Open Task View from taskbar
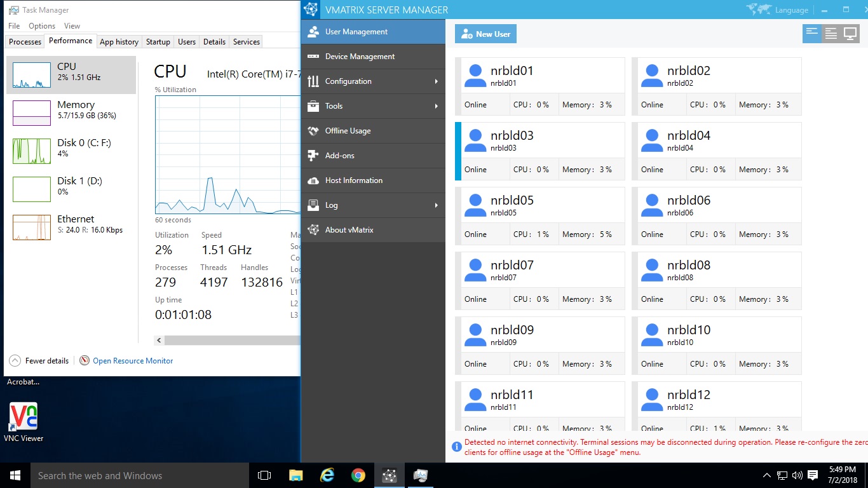 pos(264,475)
